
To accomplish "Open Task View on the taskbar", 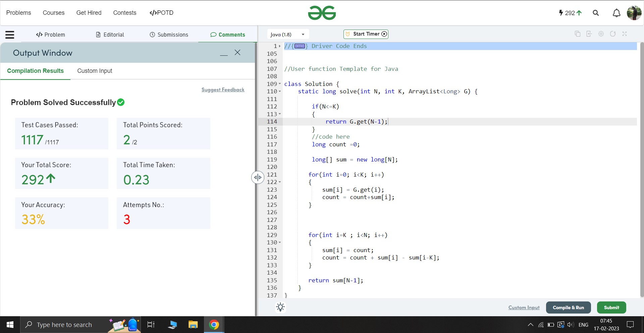I will click(151, 325).
